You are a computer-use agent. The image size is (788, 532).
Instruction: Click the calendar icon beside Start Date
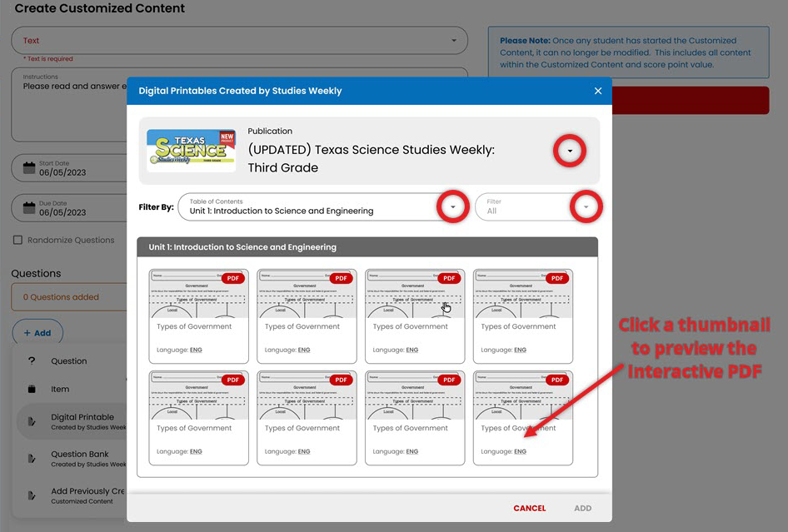pyautogui.click(x=29, y=167)
